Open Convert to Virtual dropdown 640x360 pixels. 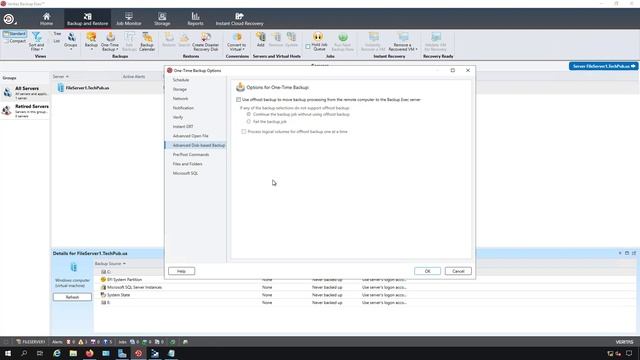236,42
